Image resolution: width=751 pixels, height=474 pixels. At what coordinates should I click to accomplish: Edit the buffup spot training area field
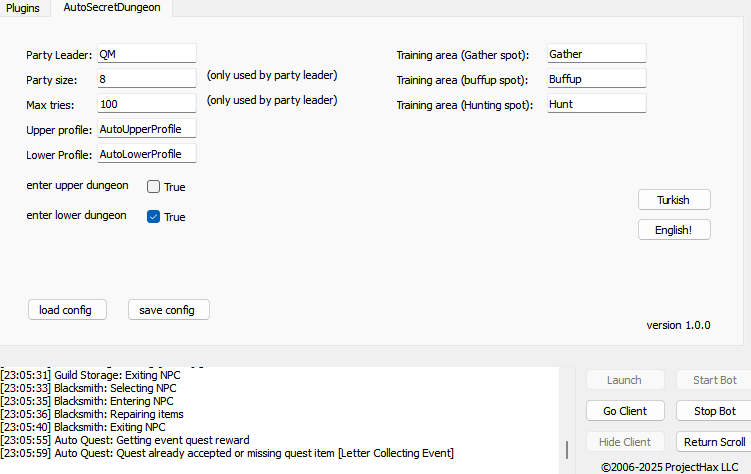click(596, 79)
